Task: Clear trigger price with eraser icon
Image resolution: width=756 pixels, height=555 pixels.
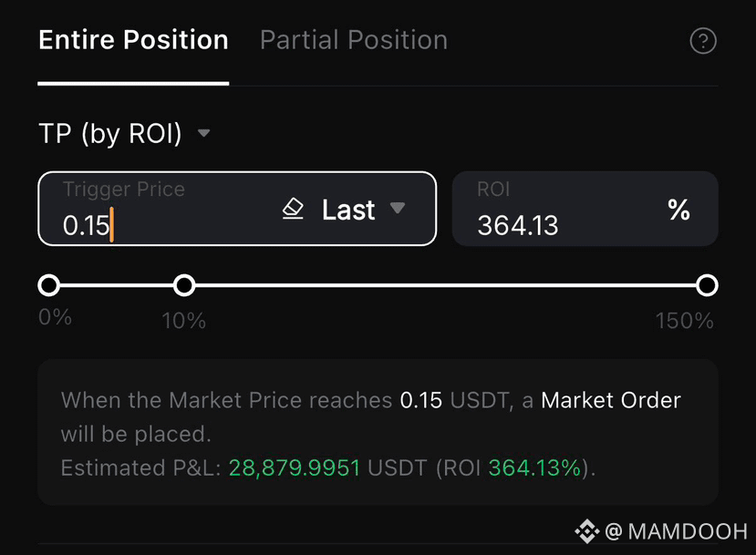Action: coord(293,209)
